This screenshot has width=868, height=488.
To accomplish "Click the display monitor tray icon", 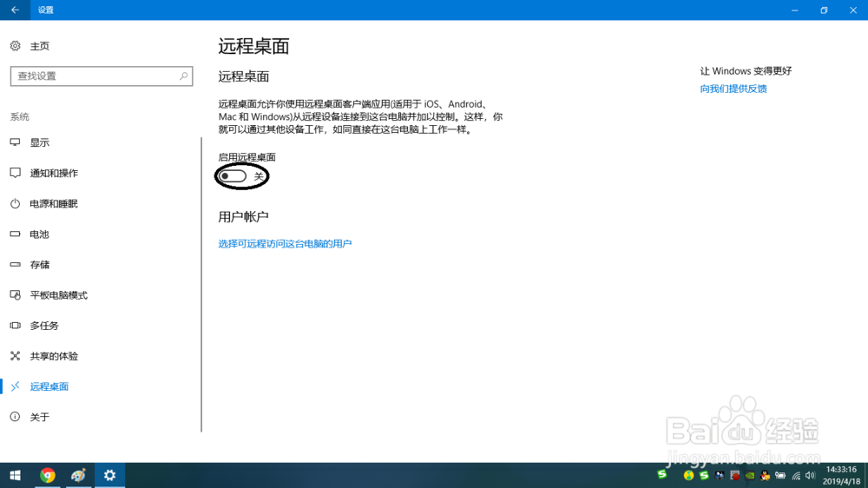I will point(719,475).
